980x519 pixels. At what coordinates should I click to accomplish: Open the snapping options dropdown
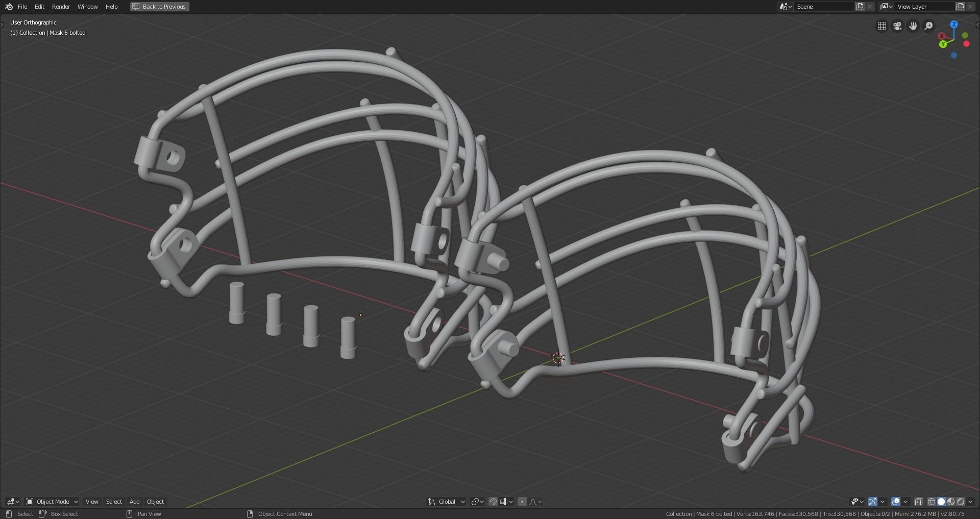click(506, 502)
